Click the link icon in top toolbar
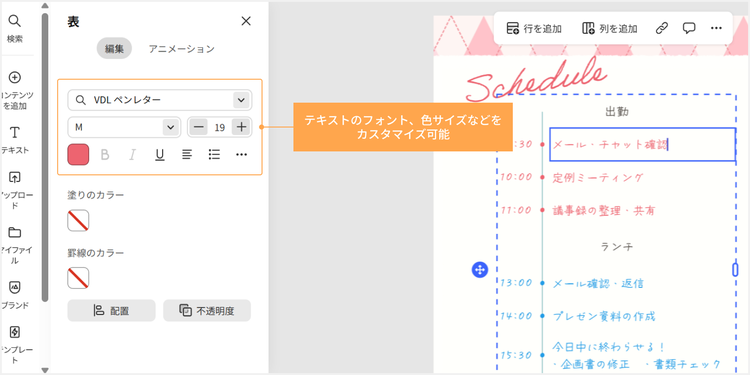Viewport: 750px width, 375px height. coord(662,28)
